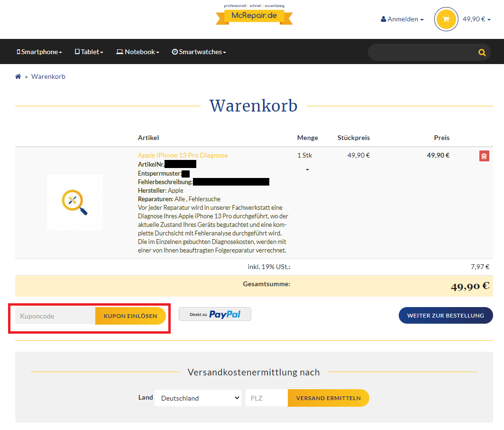The height and width of the screenshot is (430, 504).
Task: Open the Tablet menu
Action: 89,52
